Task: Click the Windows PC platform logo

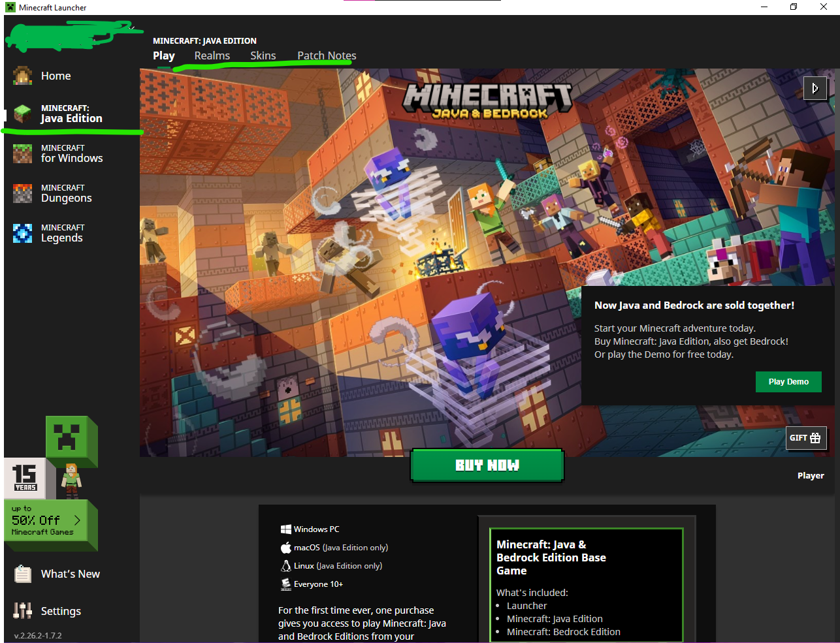Action: click(x=285, y=529)
